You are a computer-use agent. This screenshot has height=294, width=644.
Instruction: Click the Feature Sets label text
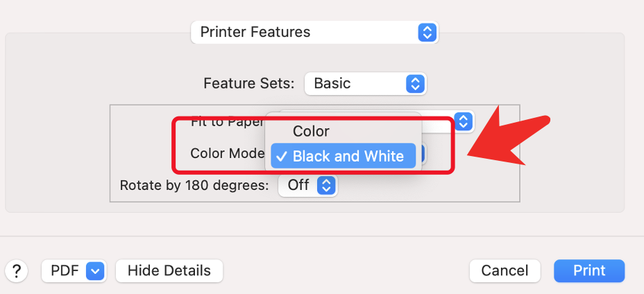pyautogui.click(x=248, y=84)
